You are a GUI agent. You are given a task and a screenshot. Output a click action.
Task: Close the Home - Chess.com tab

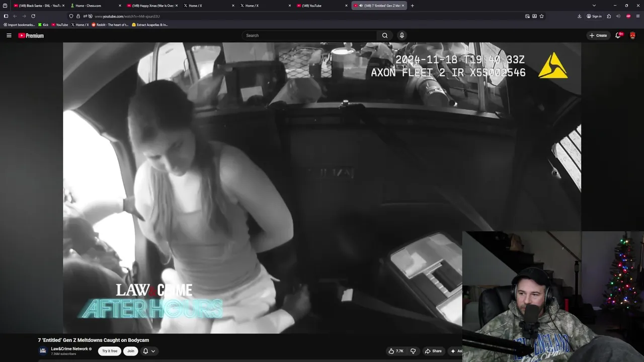[120, 6]
